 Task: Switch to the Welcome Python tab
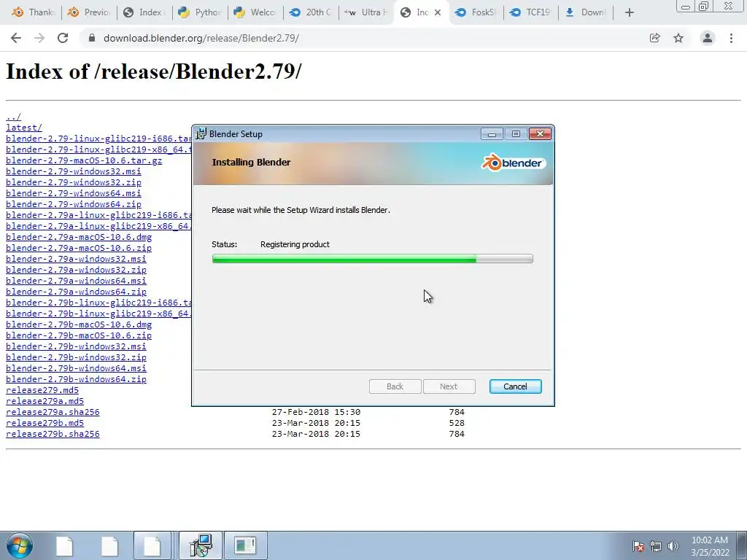click(255, 12)
